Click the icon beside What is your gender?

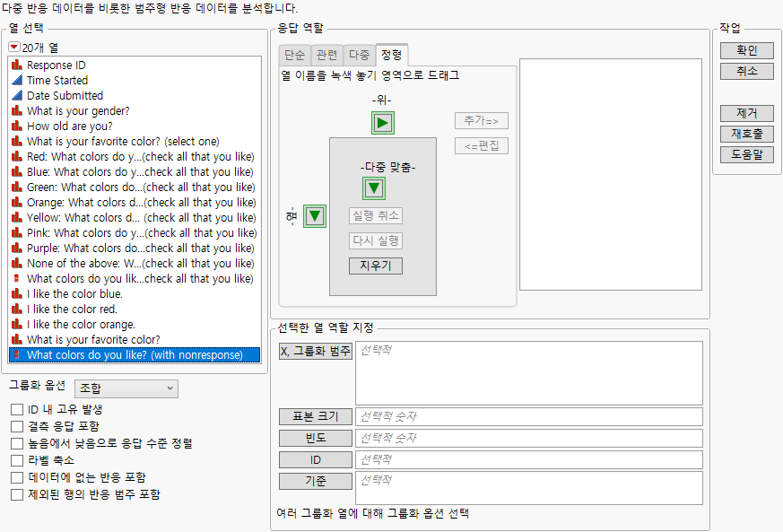coord(17,110)
